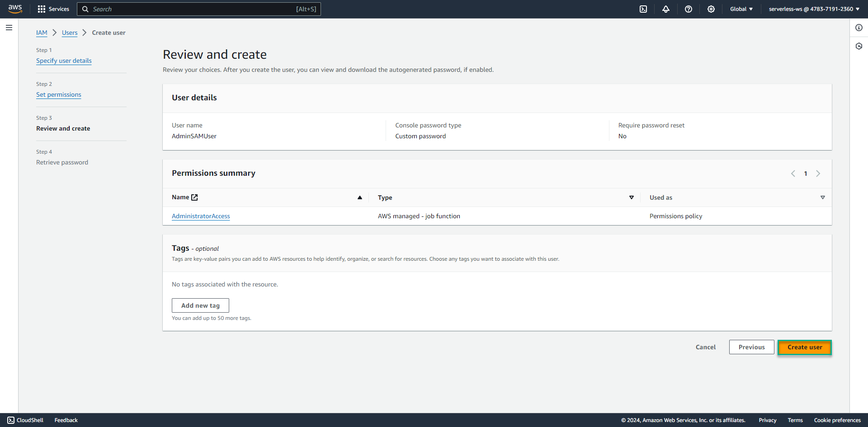Open the Terms footer link
This screenshot has width=868, height=427.
point(795,420)
